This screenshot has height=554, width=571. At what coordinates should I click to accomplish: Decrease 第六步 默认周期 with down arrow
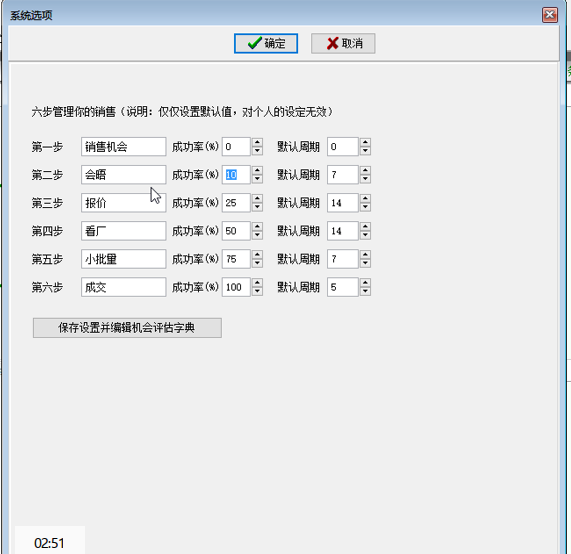click(x=365, y=291)
